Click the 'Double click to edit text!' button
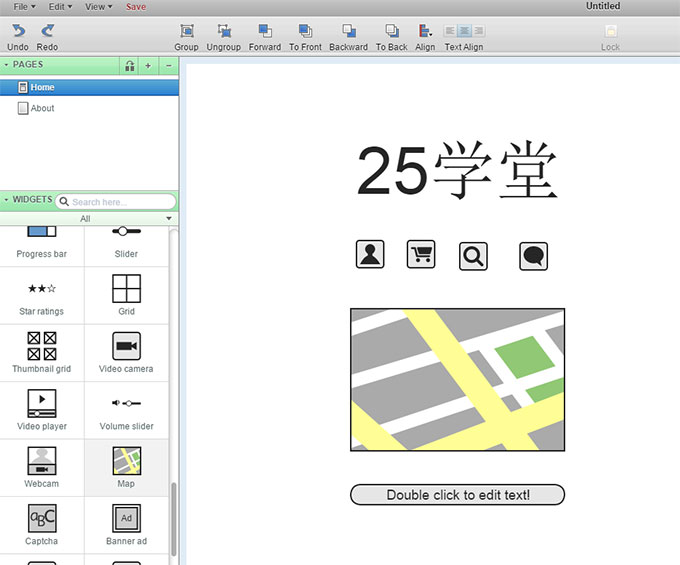This screenshot has width=680, height=565. click(x=458, y=495)
